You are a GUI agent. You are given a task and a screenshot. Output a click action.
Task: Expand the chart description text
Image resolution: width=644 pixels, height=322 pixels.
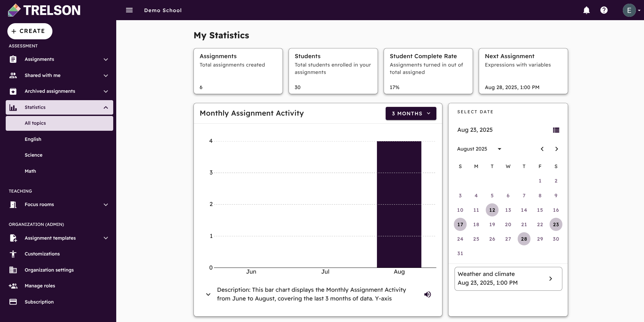208,294
